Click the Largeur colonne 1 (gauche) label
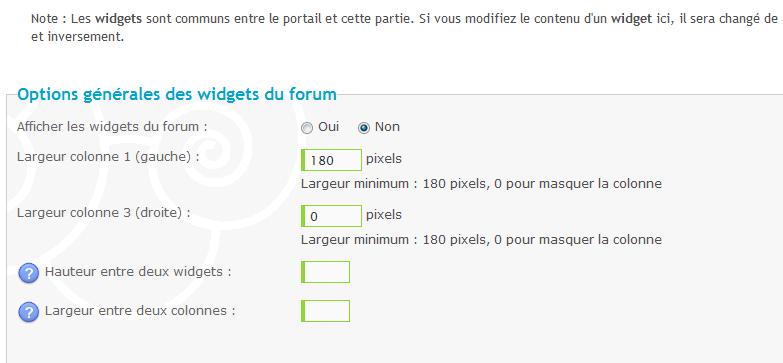This screenshot has width=783, height=363. (x=108, y=157)
